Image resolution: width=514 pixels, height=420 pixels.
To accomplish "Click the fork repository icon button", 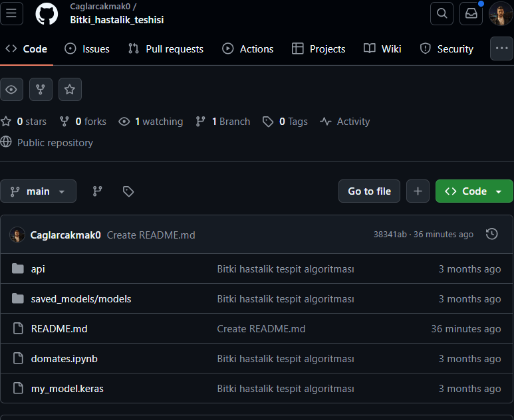I will [x=41, y=89].
